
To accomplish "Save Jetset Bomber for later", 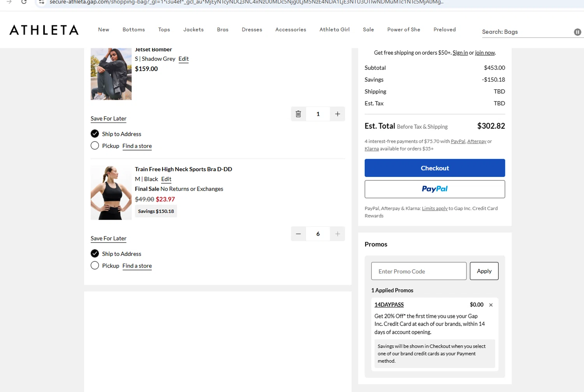I will click(x=109, y=119).
